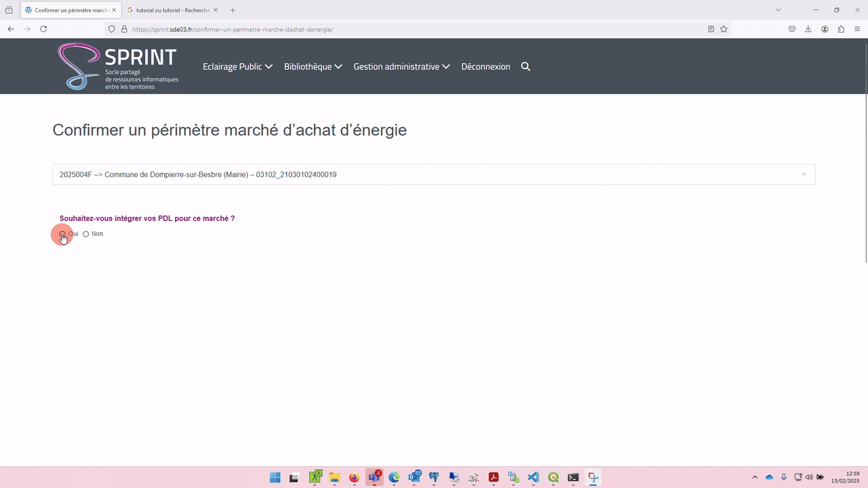Reload the current page
Image resolution: width=868 pixels, height=488 pixels.
(x=43, y=29)
